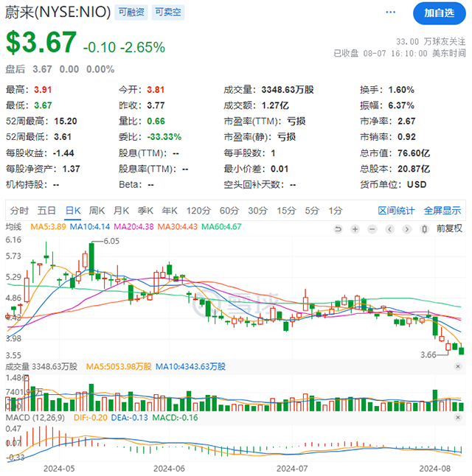Viewport: 472px width, 476px height.
Task: Click the 成交量 3348.63万股 value
Action: [x=288, y=90]
